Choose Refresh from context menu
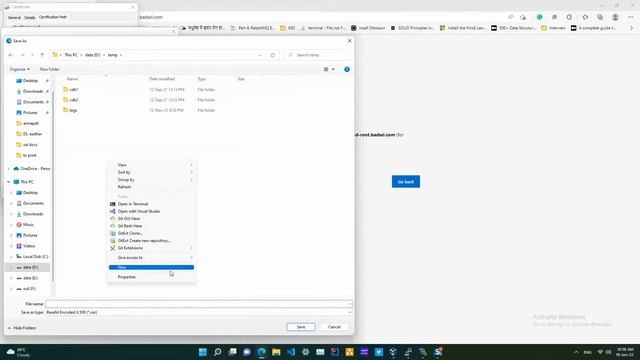This screenshot has width=640, height=360. (x=151, y=187)
